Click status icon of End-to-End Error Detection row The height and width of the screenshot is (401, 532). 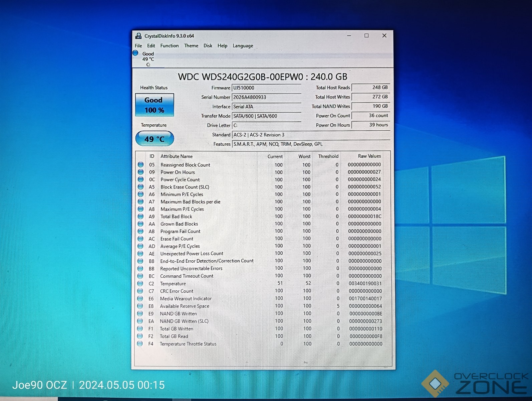141,261
